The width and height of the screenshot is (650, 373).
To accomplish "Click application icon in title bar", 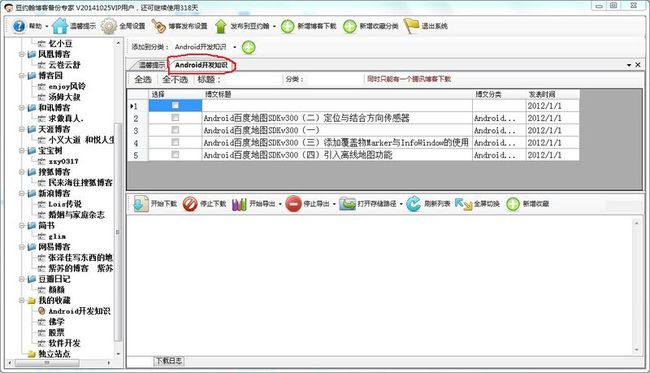I will click(8, 7).
